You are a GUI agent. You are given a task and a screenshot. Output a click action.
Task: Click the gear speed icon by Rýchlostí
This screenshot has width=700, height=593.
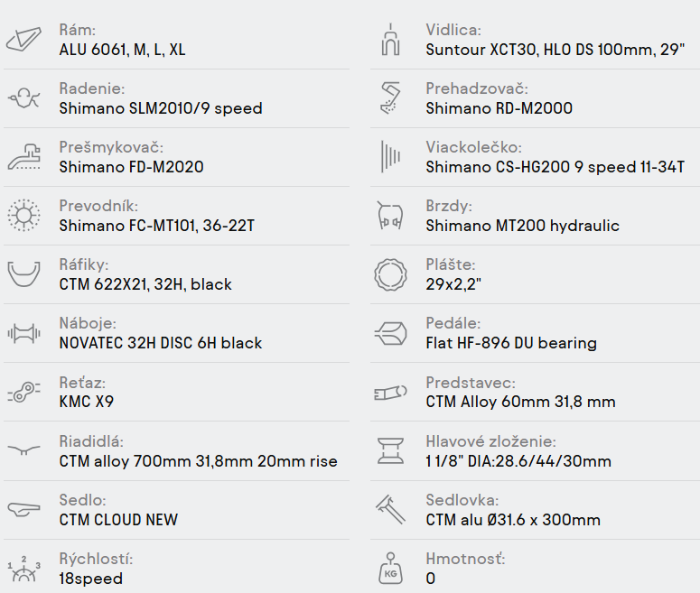[24, 569]
